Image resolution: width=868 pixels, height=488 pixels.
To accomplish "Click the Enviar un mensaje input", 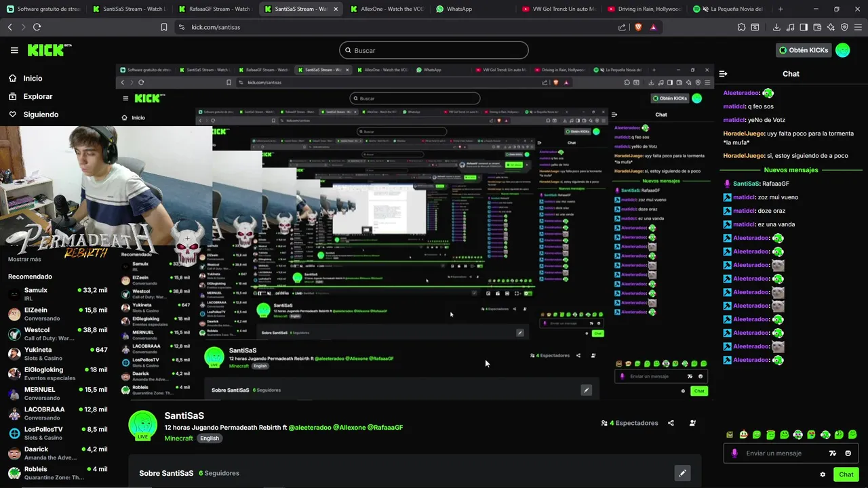I will (x=781, y=453).
